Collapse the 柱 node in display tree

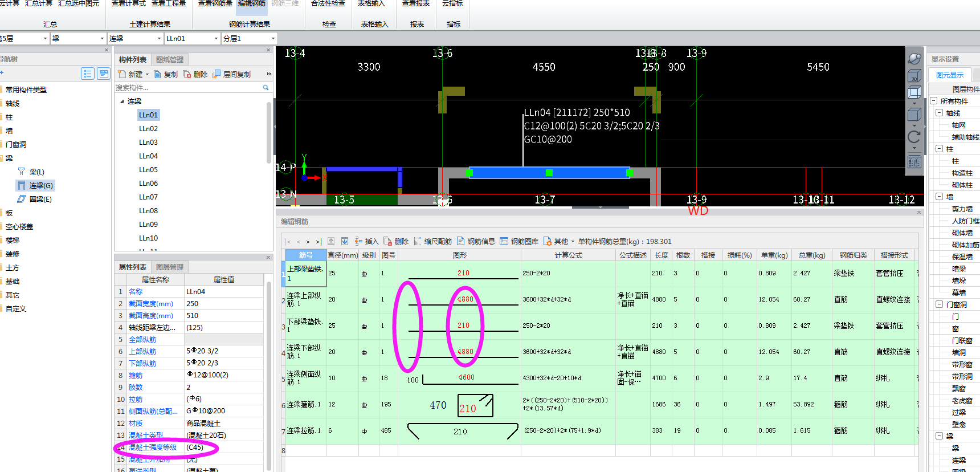(939, 149)
